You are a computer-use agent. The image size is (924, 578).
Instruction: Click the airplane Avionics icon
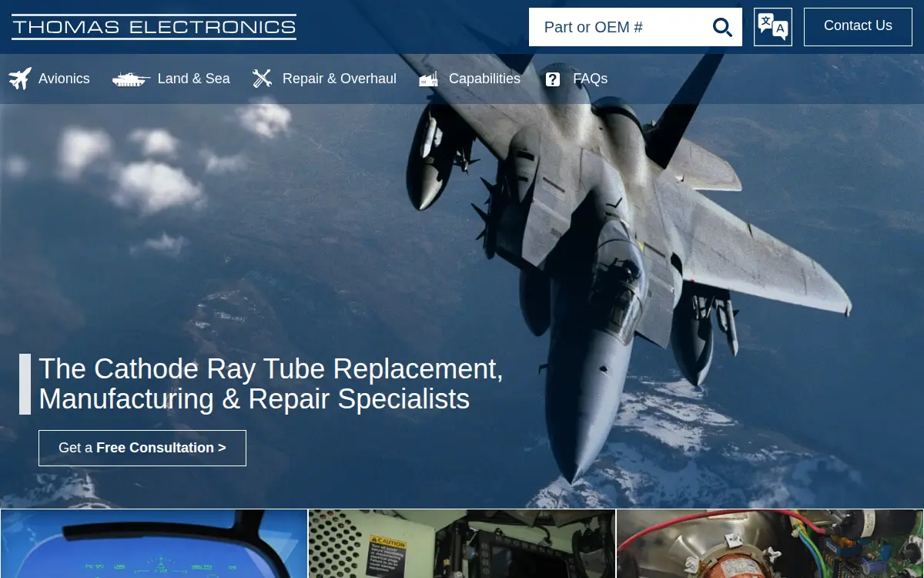[x=21, y=79]
